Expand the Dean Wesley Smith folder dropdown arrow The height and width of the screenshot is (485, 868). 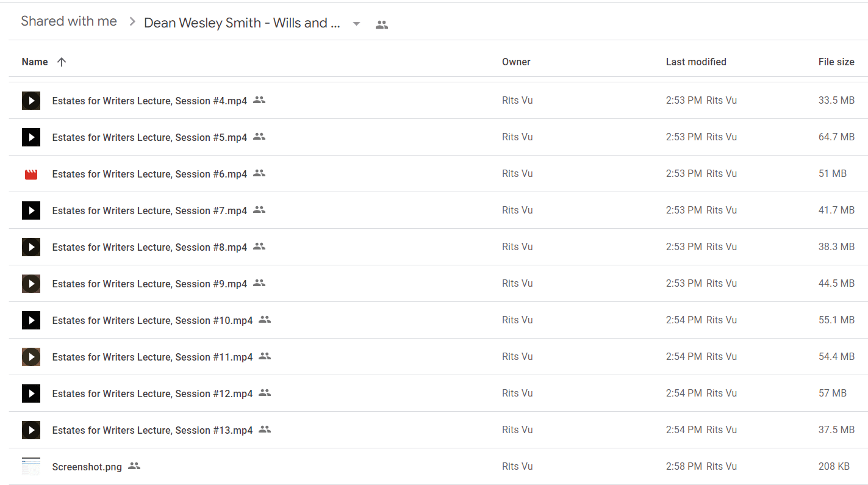click(357, 24)
